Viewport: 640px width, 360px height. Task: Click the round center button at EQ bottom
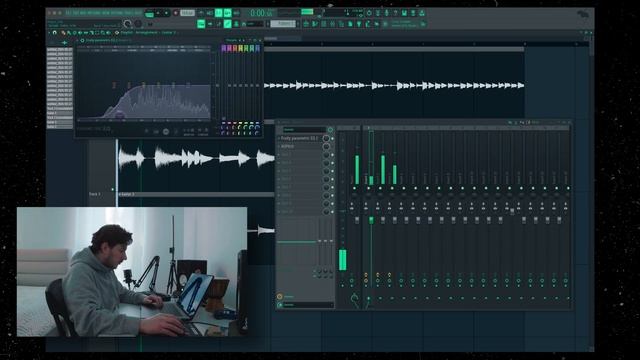pyautogui.click(x=166, y=131)
